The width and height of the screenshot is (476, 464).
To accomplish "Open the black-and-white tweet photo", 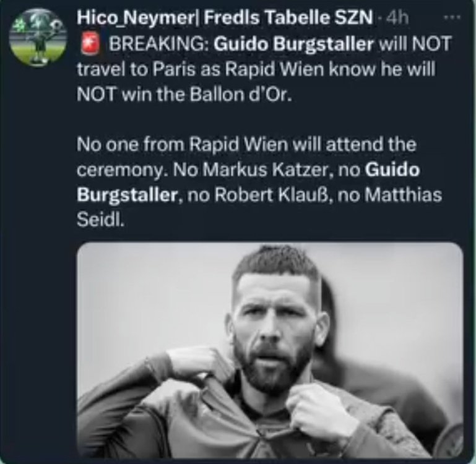I will click(270, 350).
